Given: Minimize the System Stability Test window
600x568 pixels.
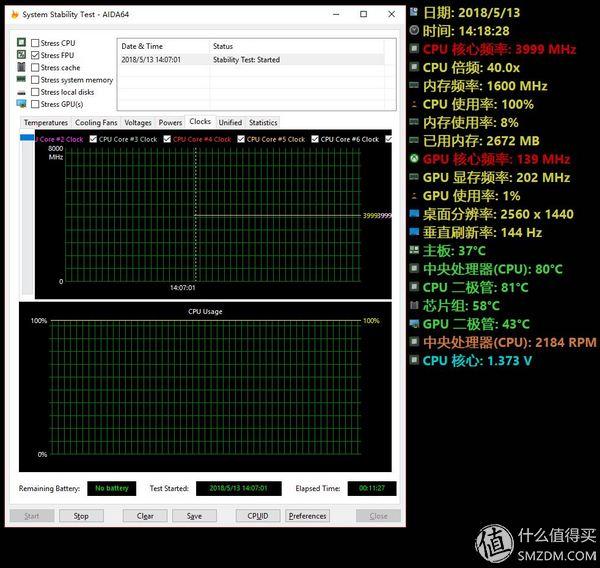Looking at the screenshot, I should coord(336,14).
